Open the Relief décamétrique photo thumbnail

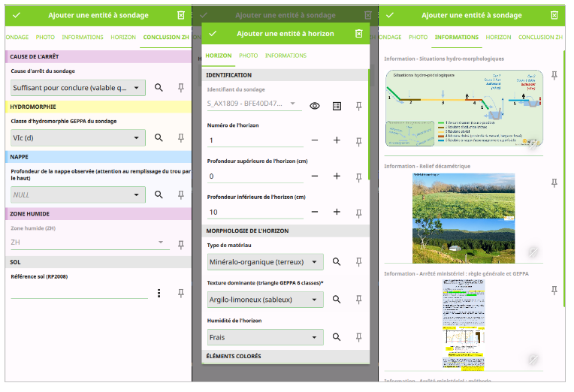click(x=464, y=218)
